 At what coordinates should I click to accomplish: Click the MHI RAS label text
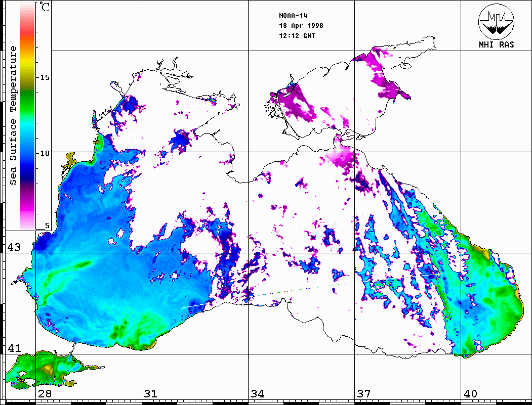point(497,44)
